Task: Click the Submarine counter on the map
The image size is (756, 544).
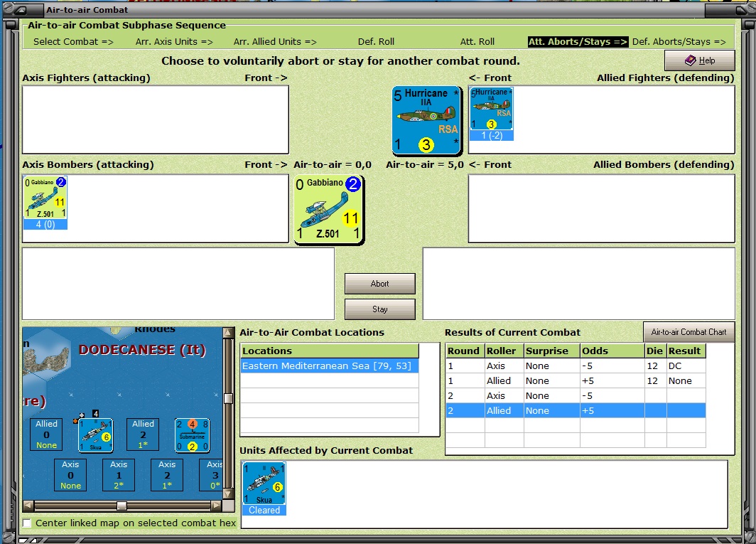Action: [x=192, y=435]
